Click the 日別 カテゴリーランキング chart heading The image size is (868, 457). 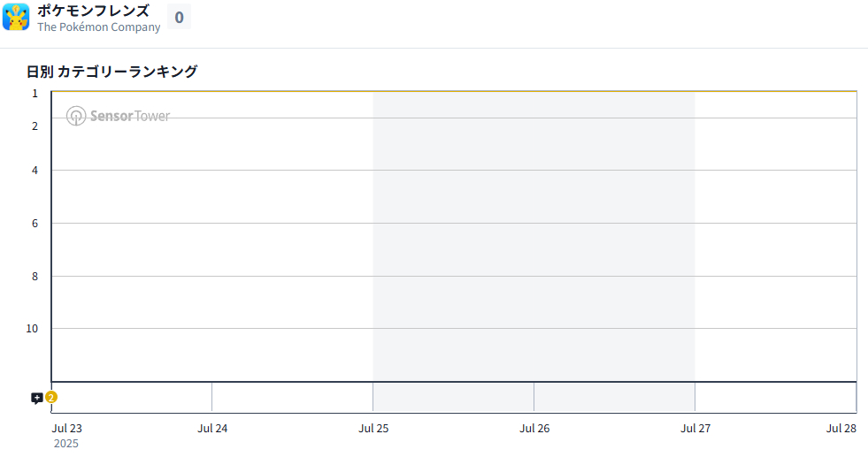click(111, 72)
